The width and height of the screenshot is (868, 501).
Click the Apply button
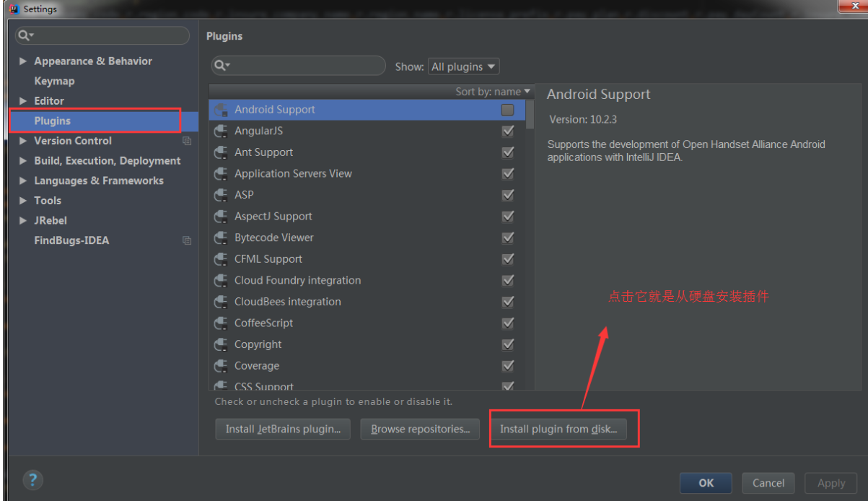[831, 483]
